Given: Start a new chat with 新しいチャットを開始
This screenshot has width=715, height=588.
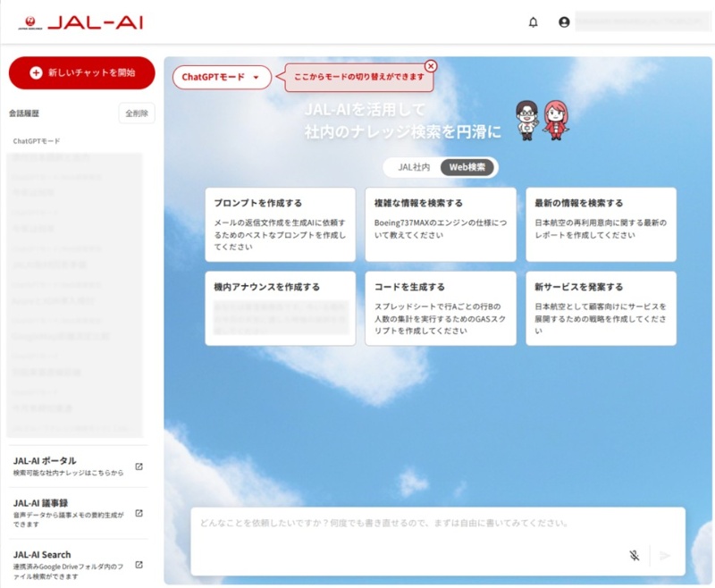Looking at the screenshot, I should tap(81, 72).
